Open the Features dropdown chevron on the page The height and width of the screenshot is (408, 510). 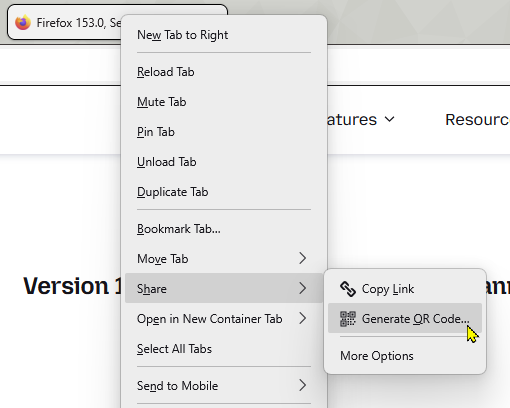(389, 119)
